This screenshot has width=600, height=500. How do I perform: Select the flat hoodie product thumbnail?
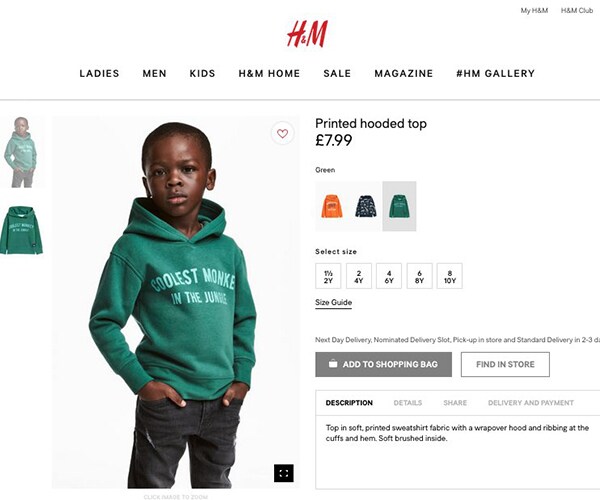tap(21, 230)
